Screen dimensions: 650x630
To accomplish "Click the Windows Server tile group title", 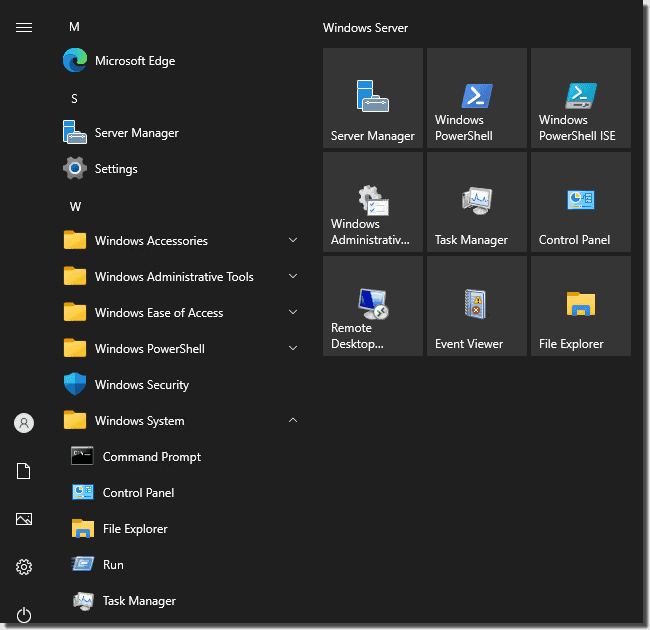I will tap(365, 28).
